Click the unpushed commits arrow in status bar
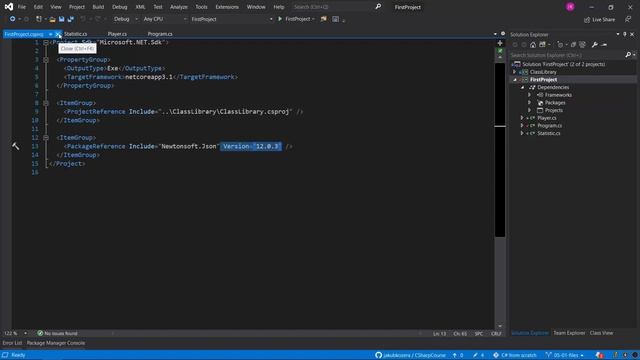 click(x=455, y=355)
